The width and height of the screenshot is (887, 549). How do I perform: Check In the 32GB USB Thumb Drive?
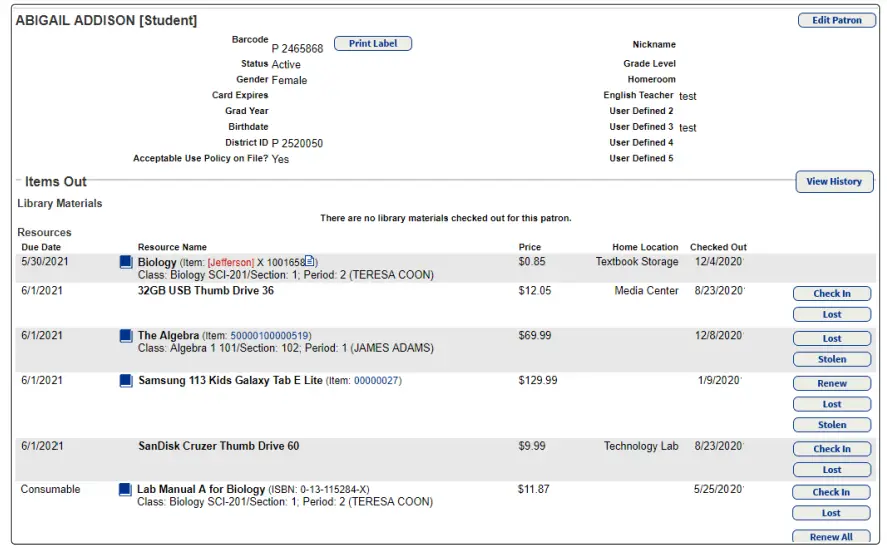831,294
